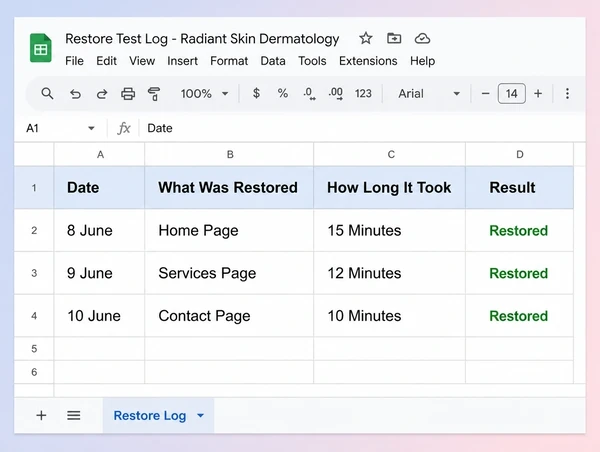Image resolution: width=600 pixels, height=452 pixels.
Task: Select the 'Home Page' cell
Action: point(229,230)
